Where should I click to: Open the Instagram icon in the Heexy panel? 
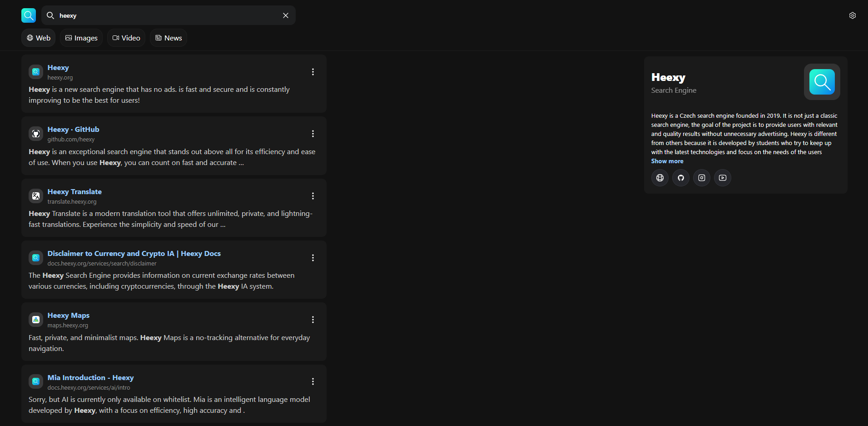[702, 178]
